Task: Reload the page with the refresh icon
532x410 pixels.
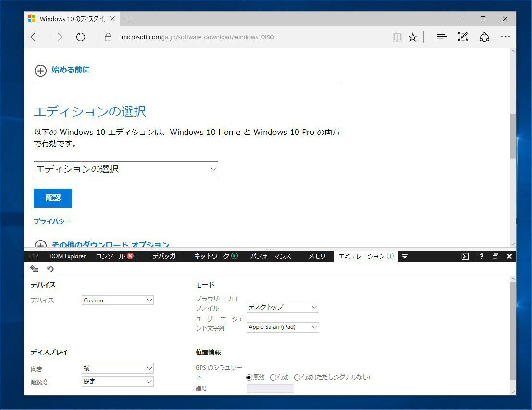Action: point(81,37)
